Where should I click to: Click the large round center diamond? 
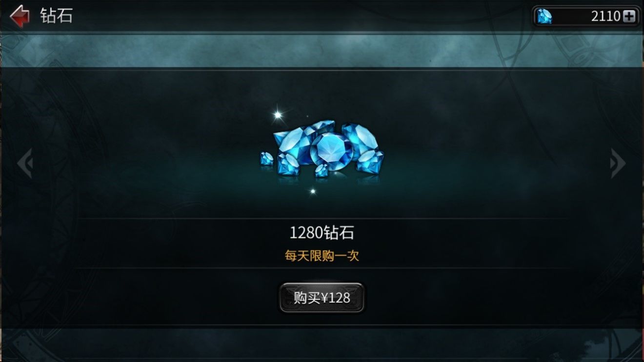pos(332,150)
